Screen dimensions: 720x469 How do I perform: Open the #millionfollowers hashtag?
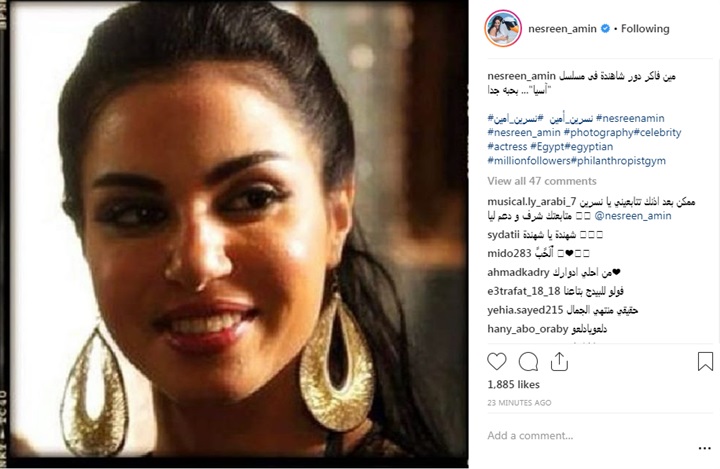pyautogui.click(x=529, y=161)
